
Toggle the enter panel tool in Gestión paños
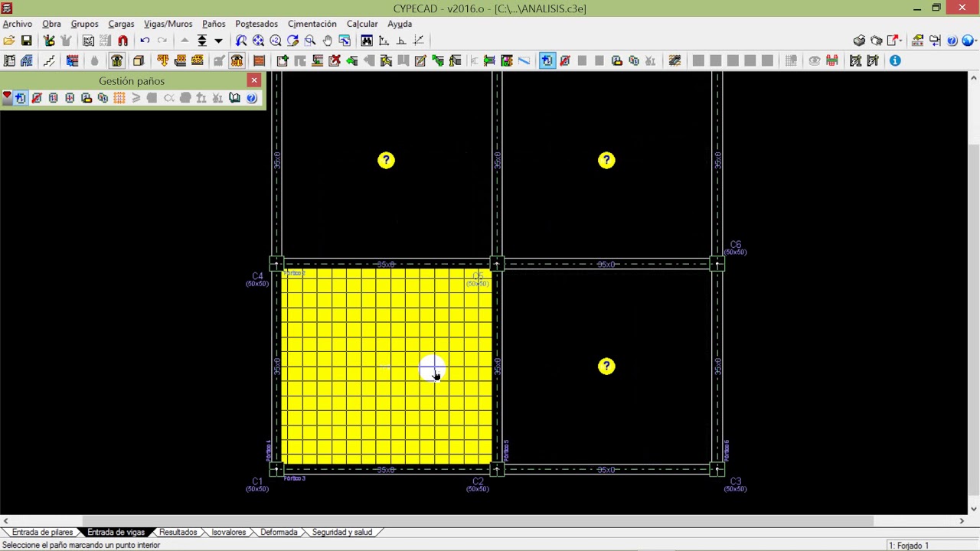(x=21, y=98)
